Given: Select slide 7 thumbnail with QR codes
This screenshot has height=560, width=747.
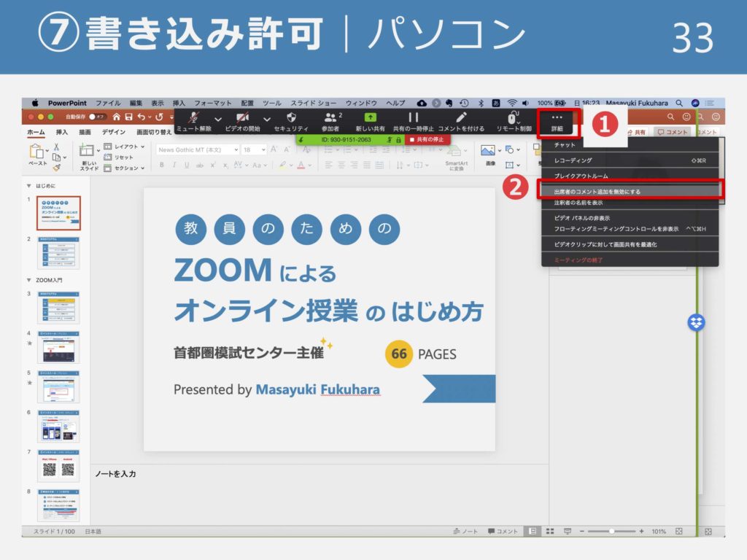Looking at the screenshot, I should tap(58, 466).
